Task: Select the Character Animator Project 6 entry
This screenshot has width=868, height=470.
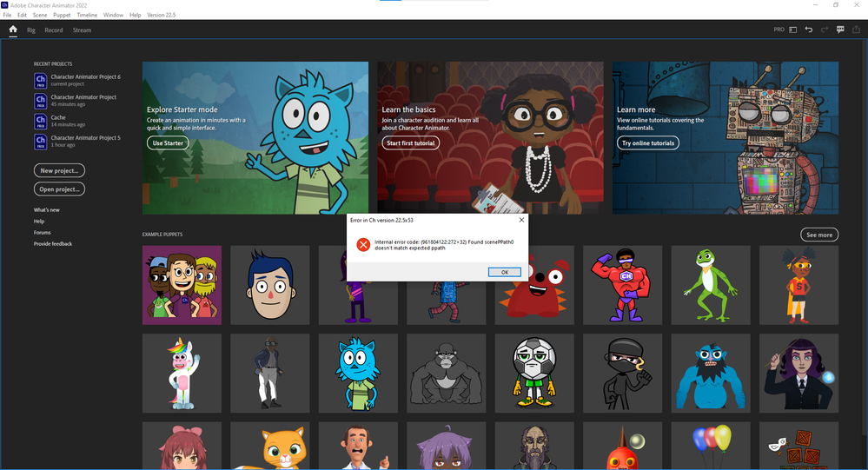Action: (x=77, y=80)
